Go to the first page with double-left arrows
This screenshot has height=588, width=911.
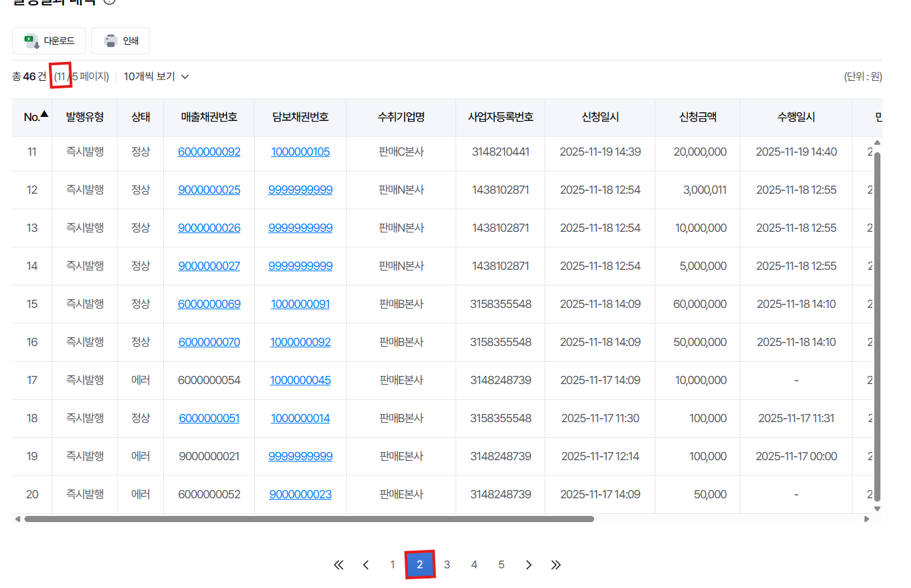[339, 565]
